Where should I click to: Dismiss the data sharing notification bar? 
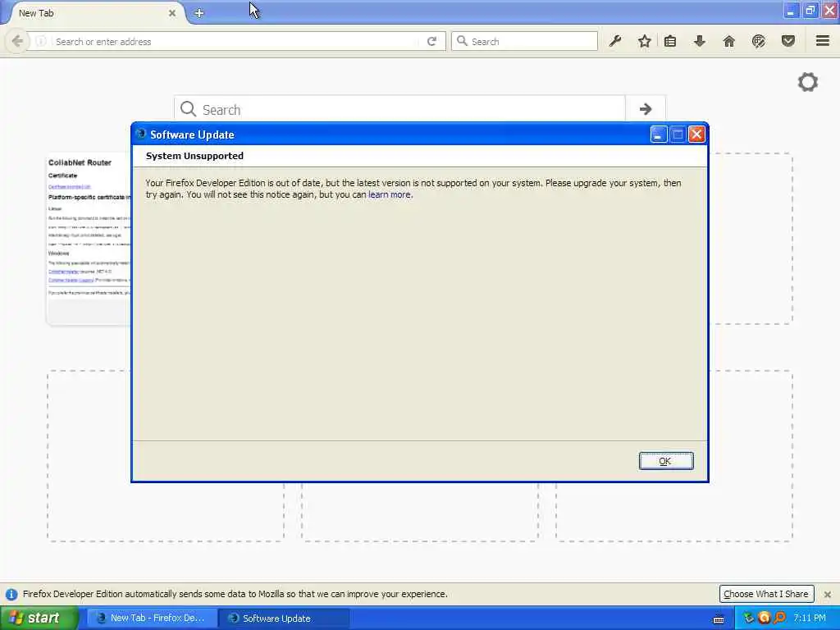[828, 594]
